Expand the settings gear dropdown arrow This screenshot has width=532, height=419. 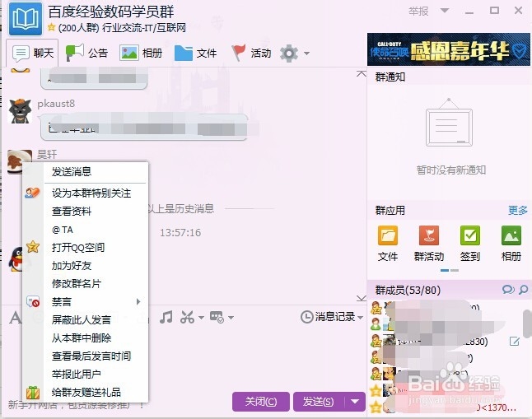pyautogui.click(x=306, y=54)
